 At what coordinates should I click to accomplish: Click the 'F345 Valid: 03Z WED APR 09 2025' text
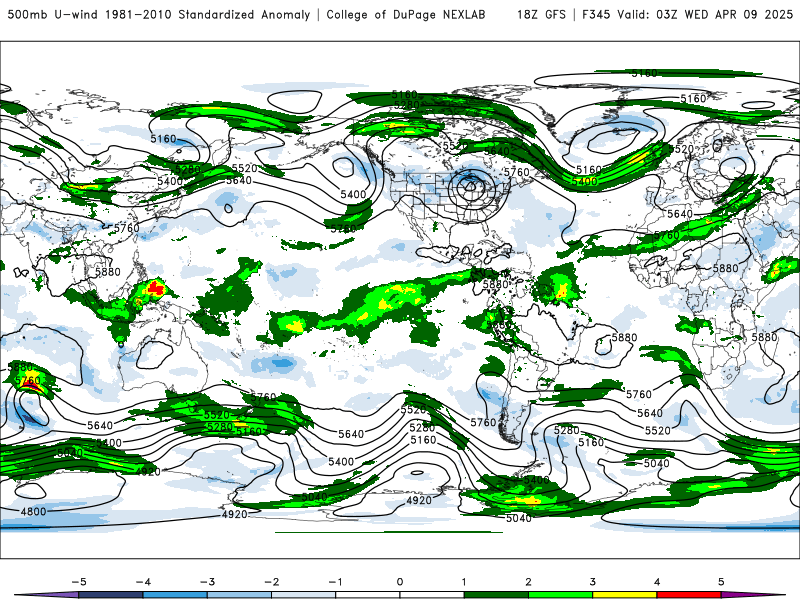[x=687, y=14]
